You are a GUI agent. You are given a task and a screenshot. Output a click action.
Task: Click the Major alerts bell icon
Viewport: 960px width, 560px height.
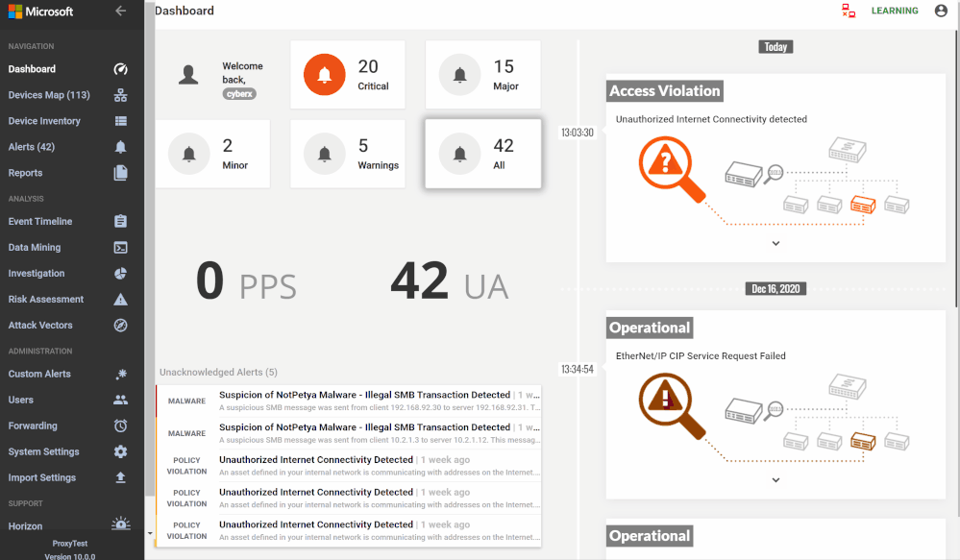[459, 75]
